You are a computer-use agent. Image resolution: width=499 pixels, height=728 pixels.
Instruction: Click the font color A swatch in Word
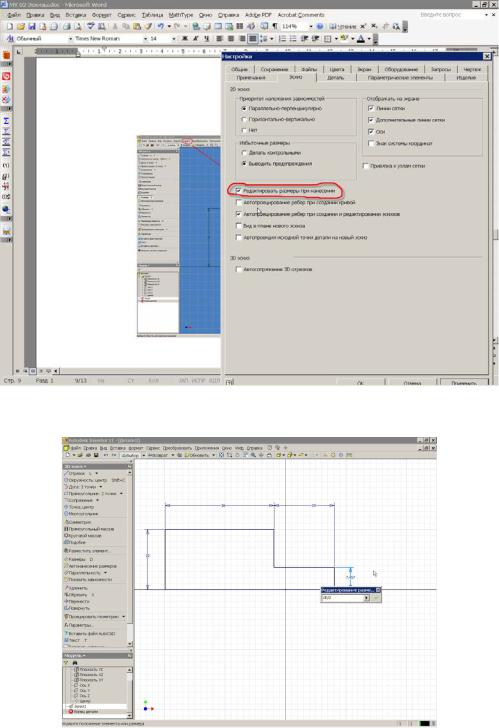click(361, 39)
